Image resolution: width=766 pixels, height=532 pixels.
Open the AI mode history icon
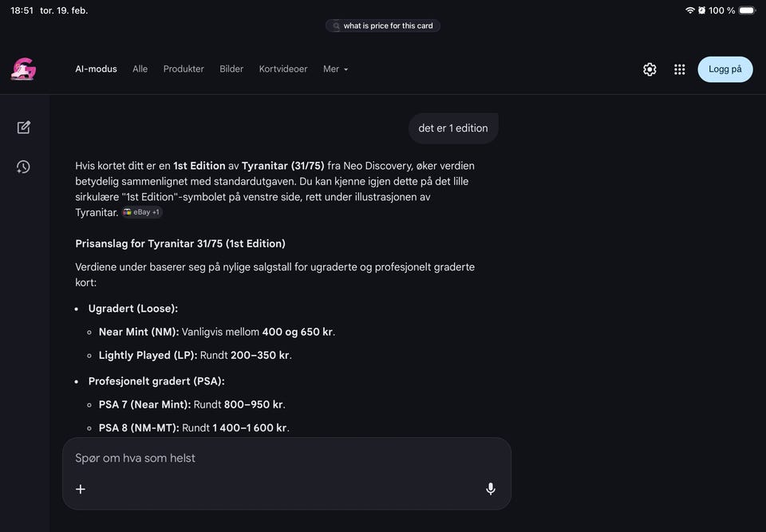point(23,167)
